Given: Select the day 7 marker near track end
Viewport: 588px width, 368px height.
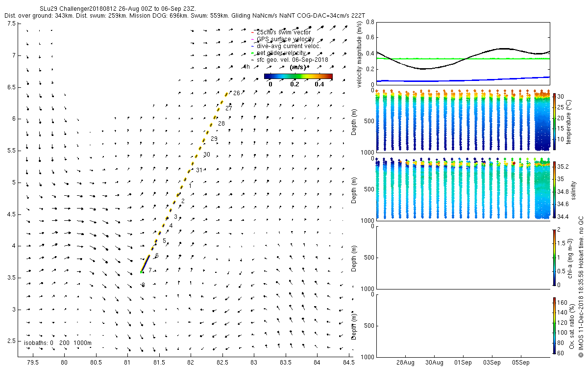Looking at the screenshot, I should [150, 270].
